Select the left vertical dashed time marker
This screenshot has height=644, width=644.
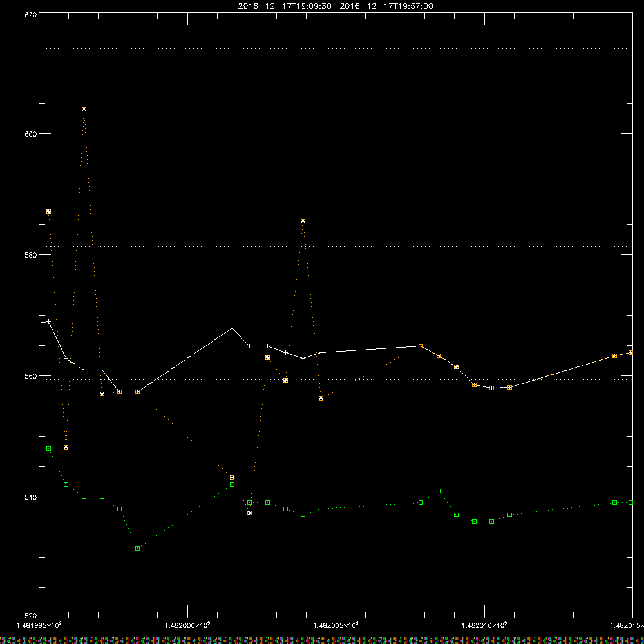tap(223, 315)
